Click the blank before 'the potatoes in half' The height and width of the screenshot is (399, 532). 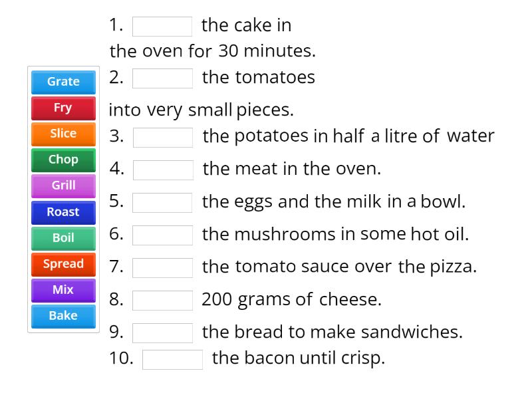[163, 137]
